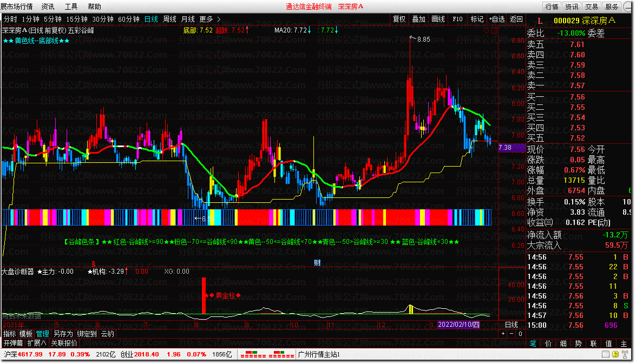The height and width of the screenshot is (364, 636).
Task: Click the signal antenna icon in status bar
Action: point(625,354)
